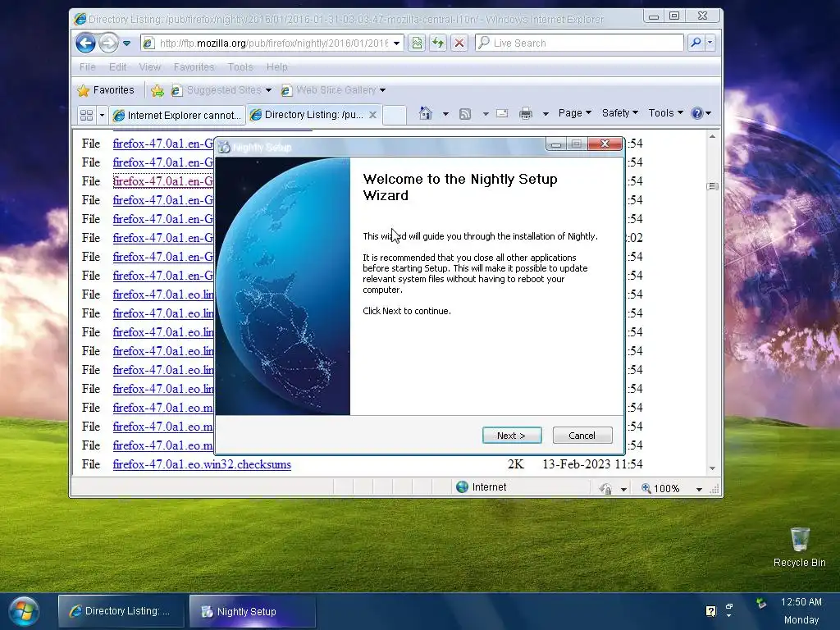Click the Search magnifier button

coord(696,43)
